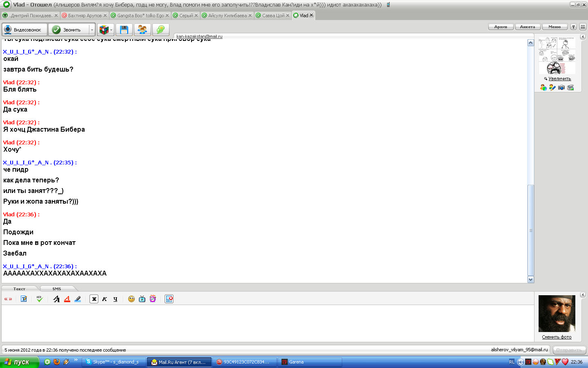Screen dimensions: 588x368
Task: Click the chat vertical scrollbar thumb
Action: (x=531, y=230)
